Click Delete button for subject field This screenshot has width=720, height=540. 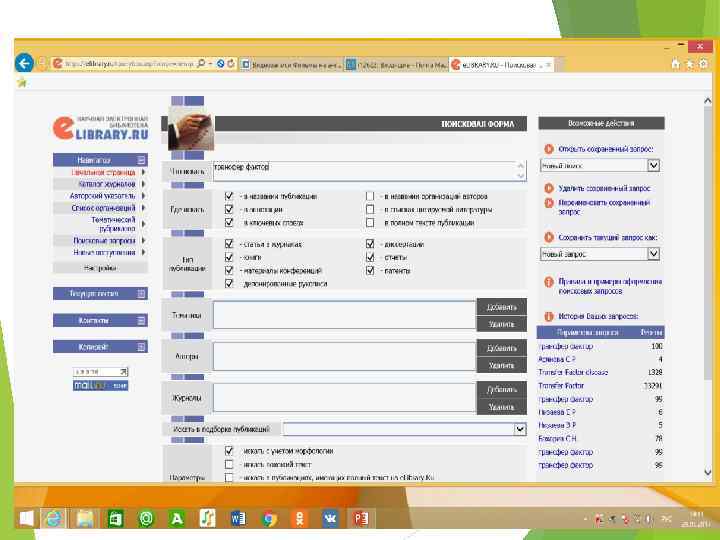coord(501,324)
